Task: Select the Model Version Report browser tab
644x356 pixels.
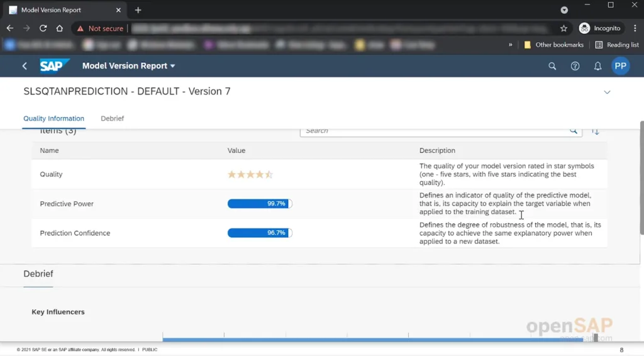Action: click(x=64, y=10)
